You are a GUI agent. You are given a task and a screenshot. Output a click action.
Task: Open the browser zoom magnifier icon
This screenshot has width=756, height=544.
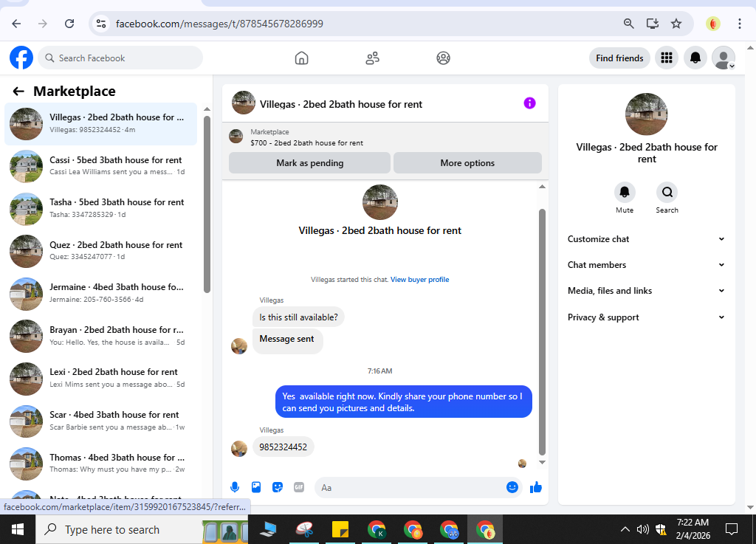click(628, 24)
